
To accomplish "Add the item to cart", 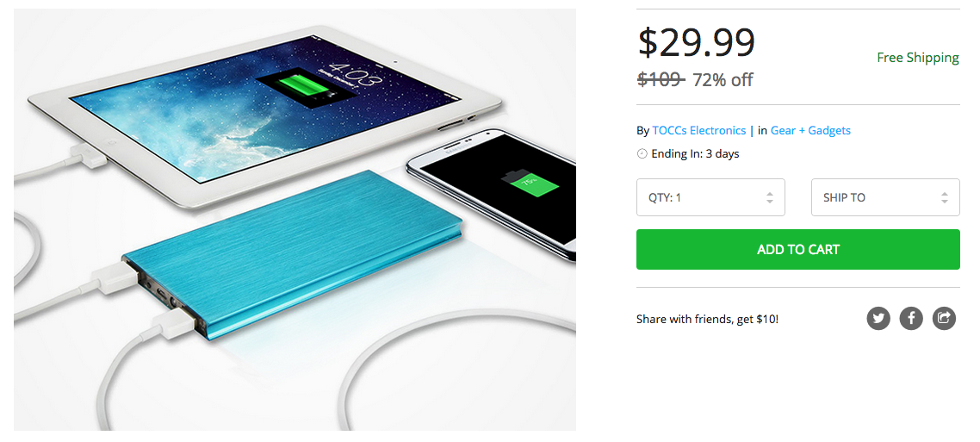I will click(798, 250).
